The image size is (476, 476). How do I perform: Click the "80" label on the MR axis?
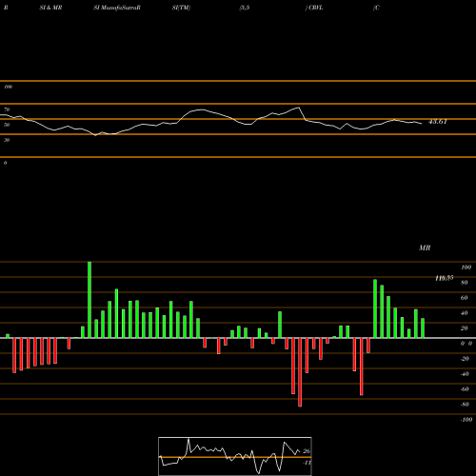coord(465,283)
